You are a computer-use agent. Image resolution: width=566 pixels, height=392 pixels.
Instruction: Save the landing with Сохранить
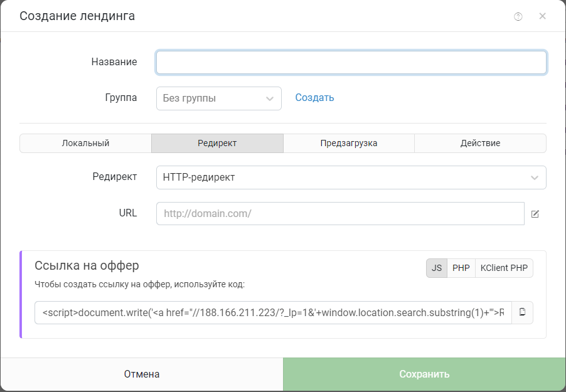pyautogui.click(x=424, y=374)
